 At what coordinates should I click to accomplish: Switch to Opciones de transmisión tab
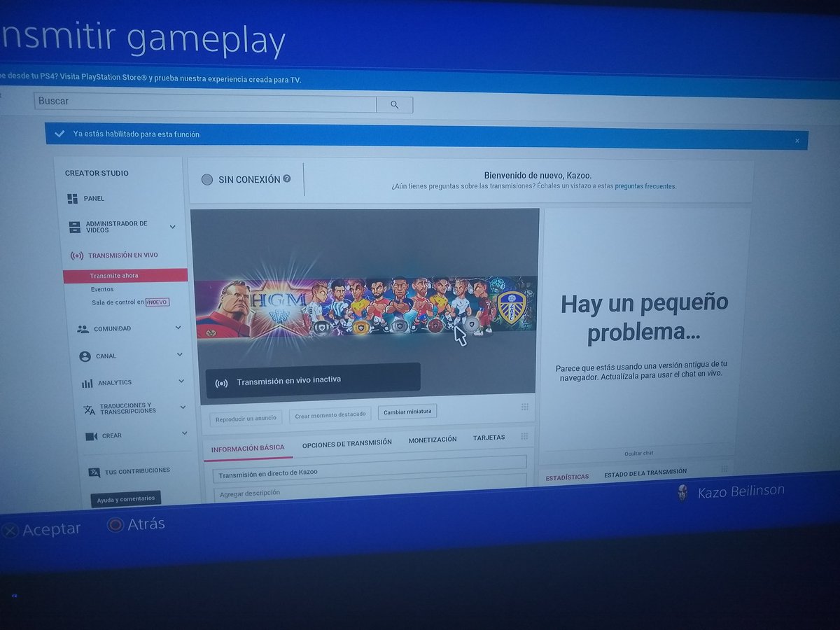tap(346, 442)
